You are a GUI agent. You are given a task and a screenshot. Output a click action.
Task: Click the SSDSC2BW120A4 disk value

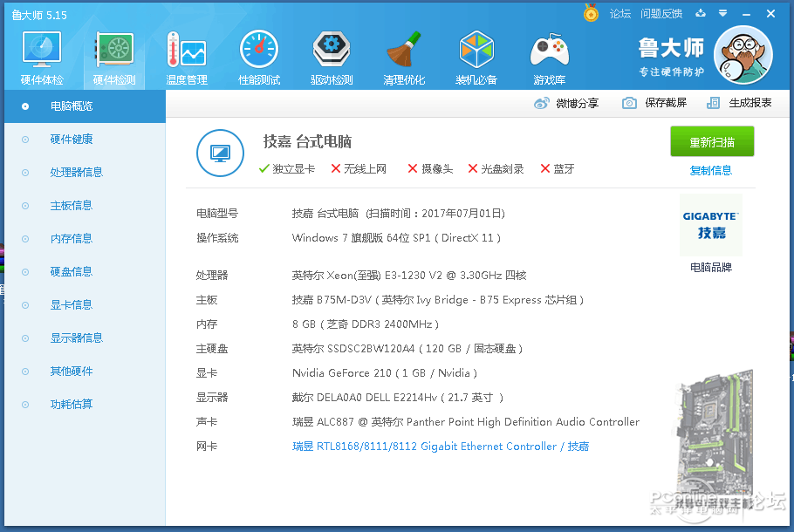pyautogui.click(x=407, y=349)
